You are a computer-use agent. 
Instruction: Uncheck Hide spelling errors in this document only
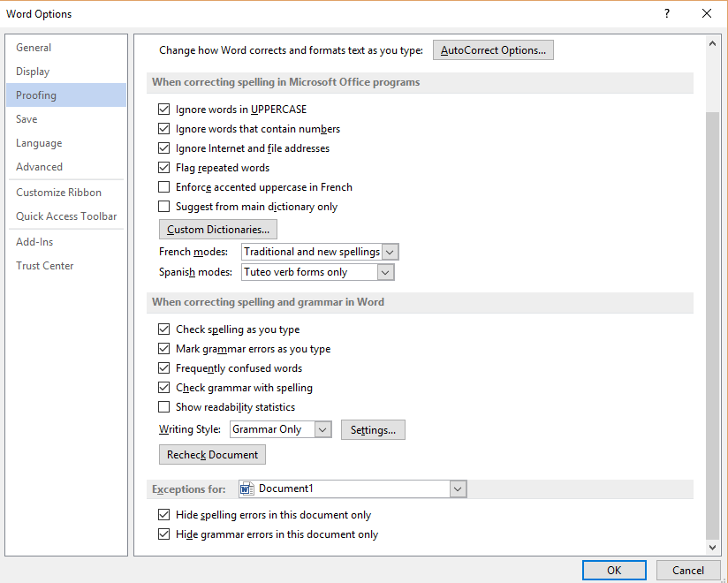tap(164, 514)
